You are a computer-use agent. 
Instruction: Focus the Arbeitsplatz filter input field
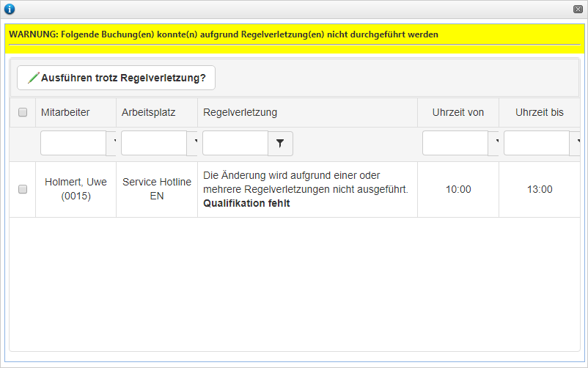point(154,143)
